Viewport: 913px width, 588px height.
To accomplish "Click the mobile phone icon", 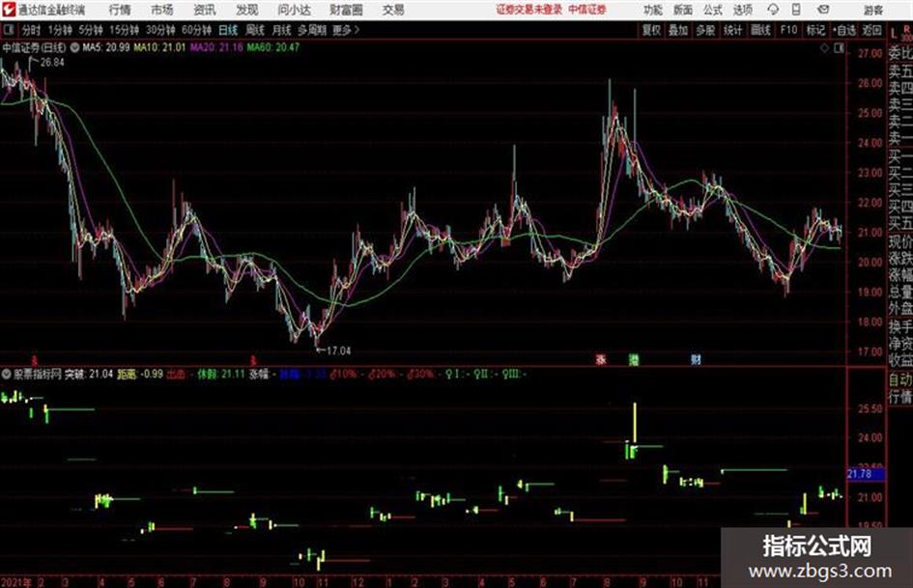I will click(x=796, y=10).
